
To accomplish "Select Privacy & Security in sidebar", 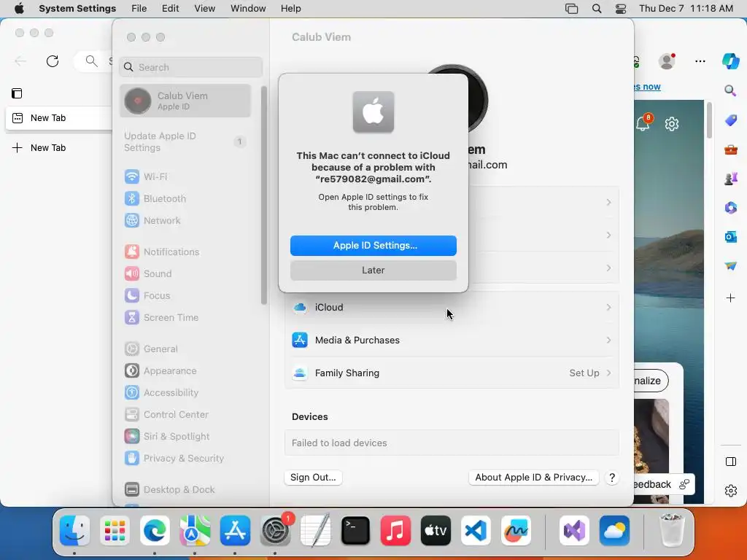I will point(185,458).
